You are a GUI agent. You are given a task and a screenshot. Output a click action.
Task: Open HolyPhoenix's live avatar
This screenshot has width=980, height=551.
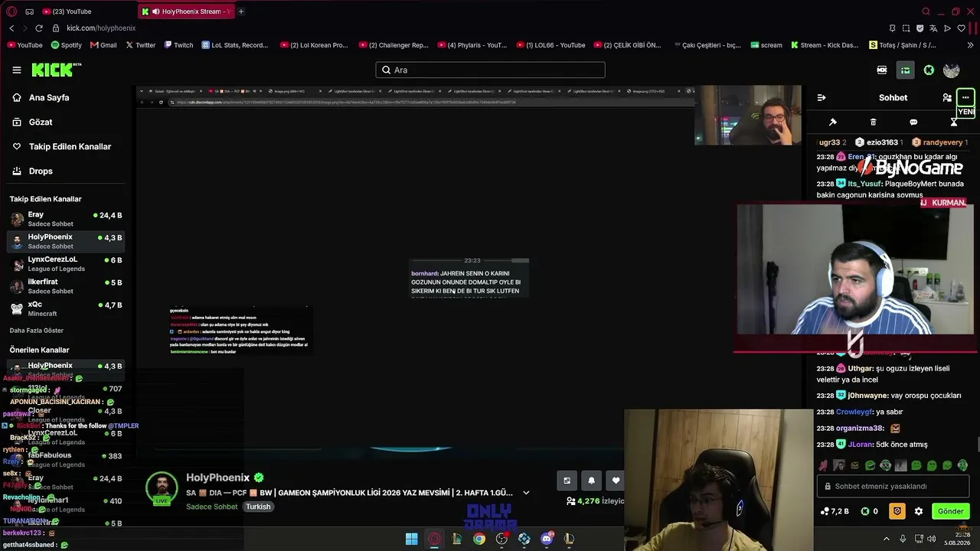coord(162,489)
